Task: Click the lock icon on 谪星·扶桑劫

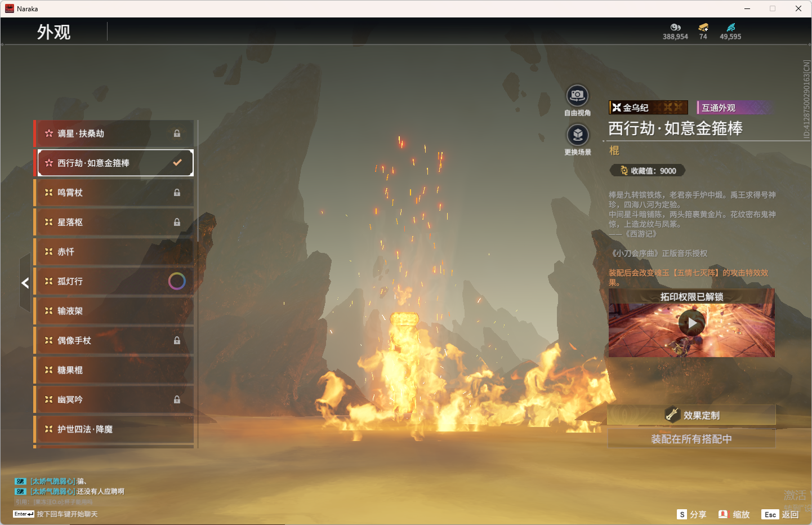Action: (x=177, y=134)
